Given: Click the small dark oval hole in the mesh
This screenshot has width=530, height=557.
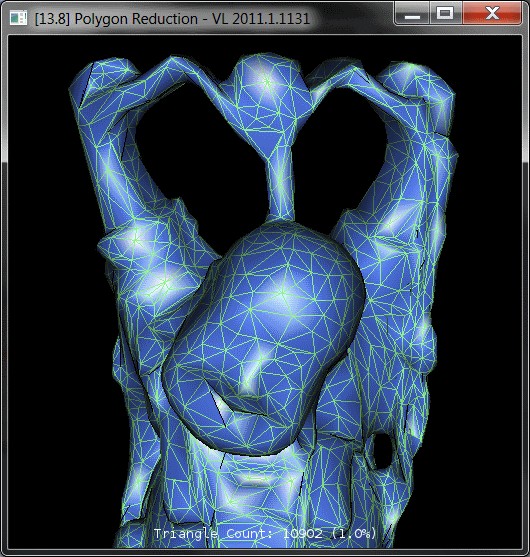Looking at the screenshot, I should [x=381, y=450].
